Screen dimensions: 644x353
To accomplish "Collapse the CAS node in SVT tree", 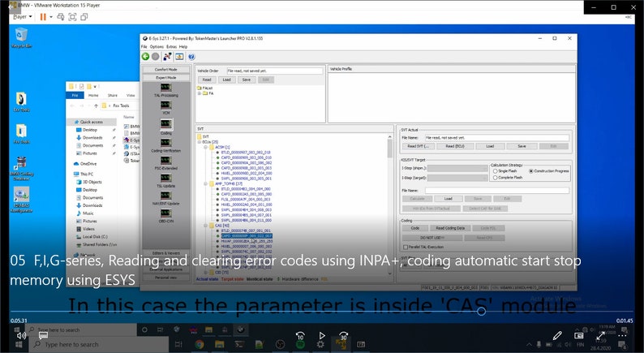I will (x=206, y=226).
